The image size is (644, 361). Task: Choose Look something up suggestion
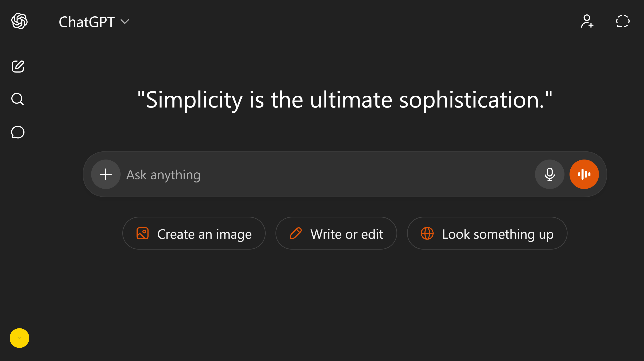(487, 233)
